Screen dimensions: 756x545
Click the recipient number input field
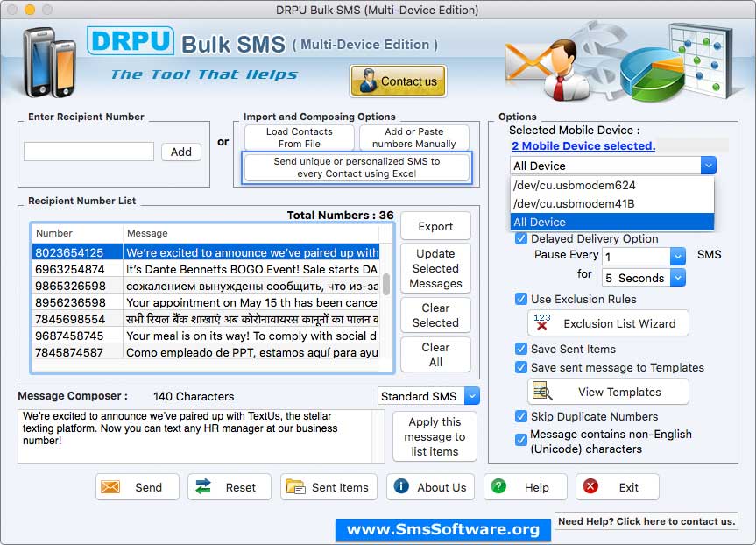tap(88, 152)
